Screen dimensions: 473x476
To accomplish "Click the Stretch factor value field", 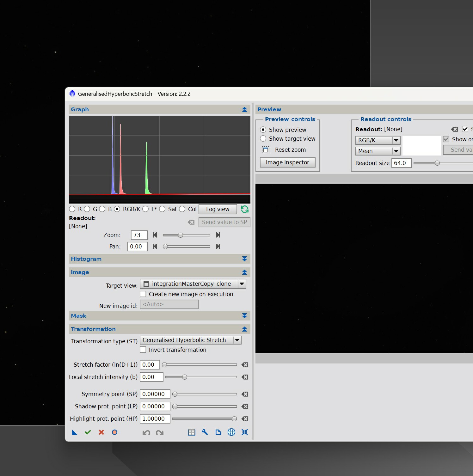I will (150, 365).
